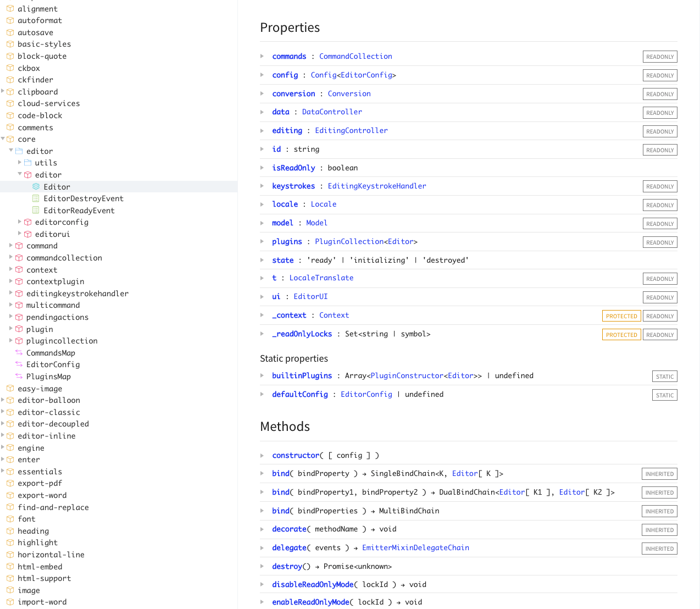This screenshot has width=700, height=609.
Task: Open the CommandCollection type link
Action: [355, 56]
